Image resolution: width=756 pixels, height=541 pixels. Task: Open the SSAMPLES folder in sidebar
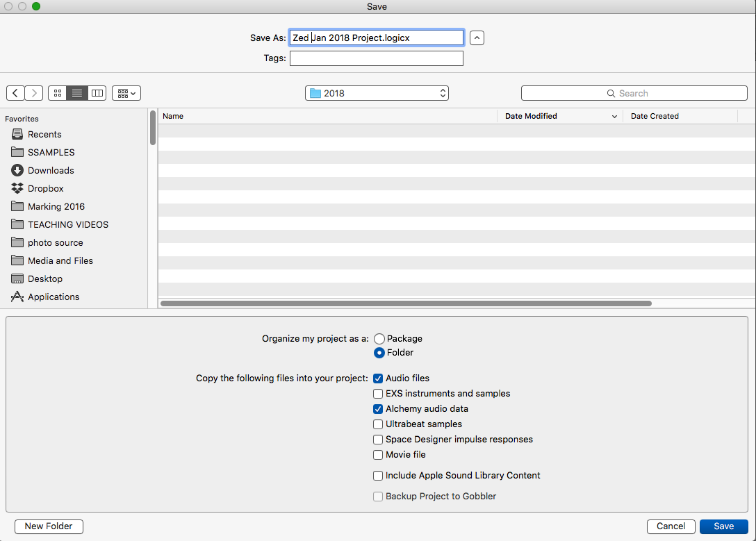coord(43,152)
